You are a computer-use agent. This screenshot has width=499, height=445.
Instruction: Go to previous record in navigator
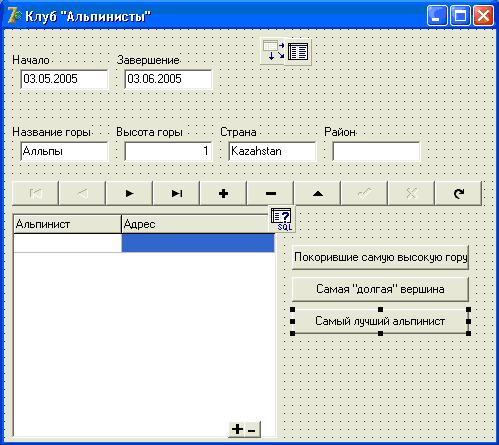pos(82,193)
